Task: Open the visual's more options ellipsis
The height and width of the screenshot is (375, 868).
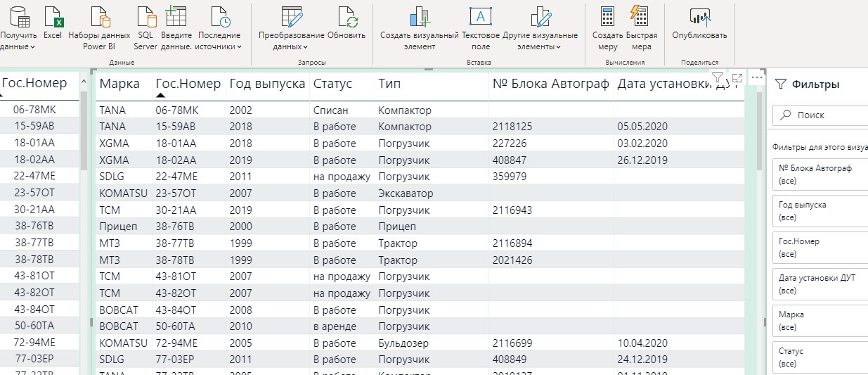Action: click(756, 77)
